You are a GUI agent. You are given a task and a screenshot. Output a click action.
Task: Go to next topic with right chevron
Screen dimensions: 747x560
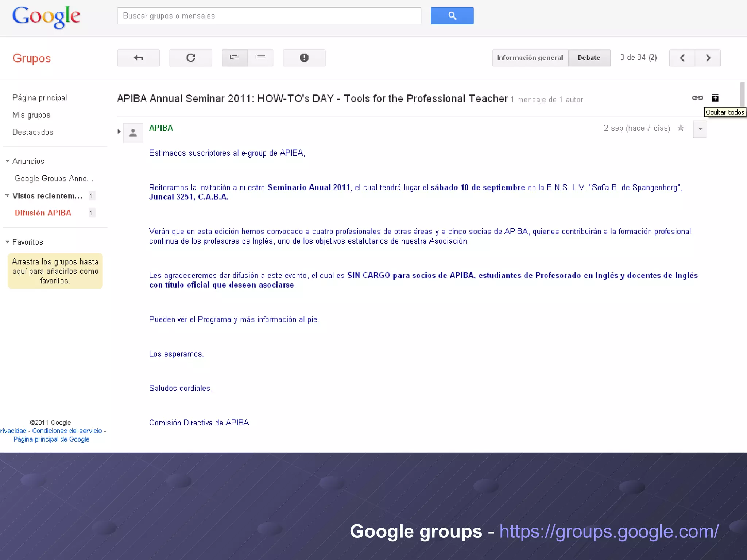click(708, 58)
